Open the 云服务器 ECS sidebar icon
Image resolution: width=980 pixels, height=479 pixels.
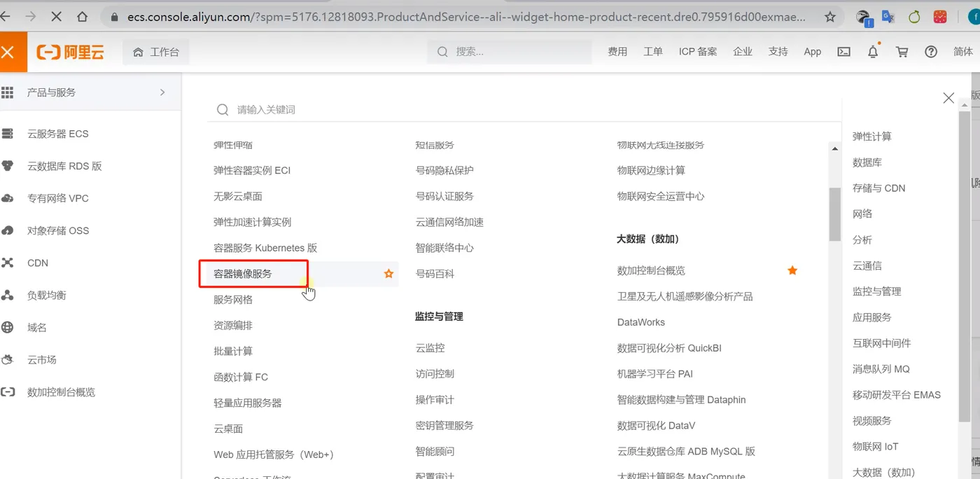pos(8,134)
